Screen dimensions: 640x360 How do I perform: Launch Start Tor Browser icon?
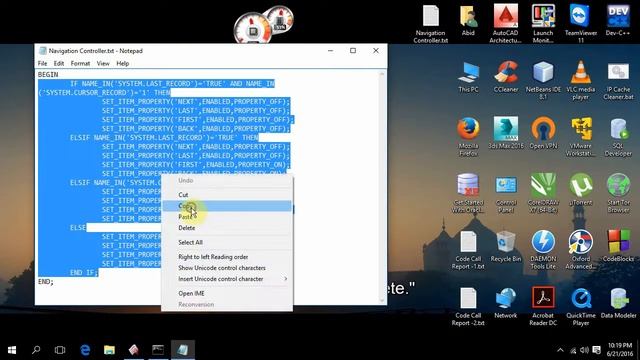click(x=618, y=193)
